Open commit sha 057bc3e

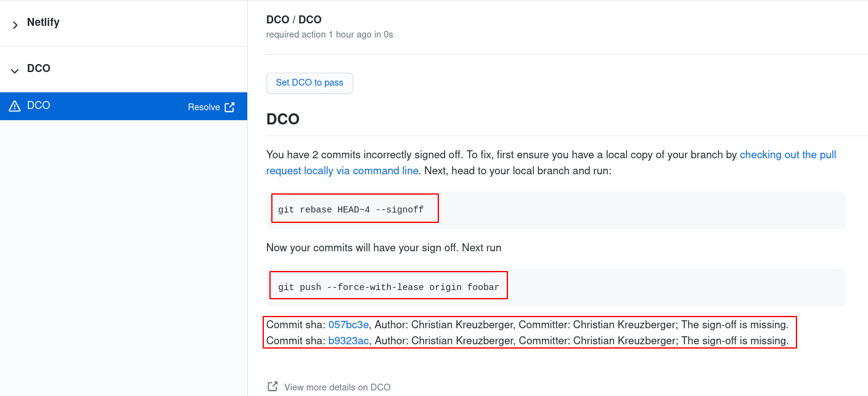point(348,325)
